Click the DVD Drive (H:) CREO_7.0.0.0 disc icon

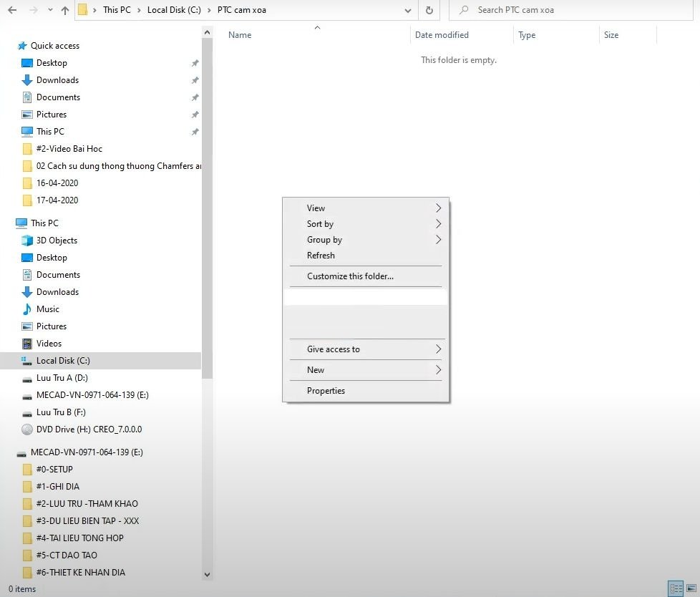click(x=27, y=429)
